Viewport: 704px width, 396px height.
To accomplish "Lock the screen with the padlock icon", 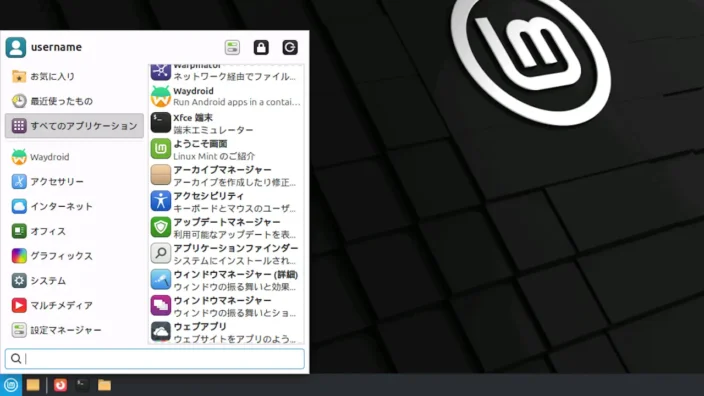I will tap(261, 47).
